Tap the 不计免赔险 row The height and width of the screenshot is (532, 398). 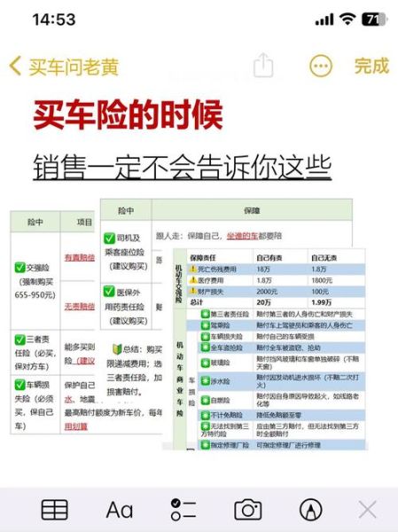282,415
